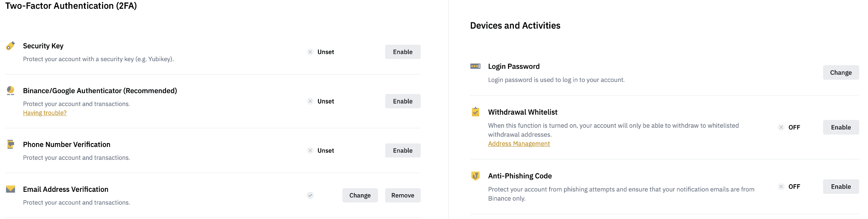Enable the Security Key
Screen dimensions: 868x219
point(403,52)
